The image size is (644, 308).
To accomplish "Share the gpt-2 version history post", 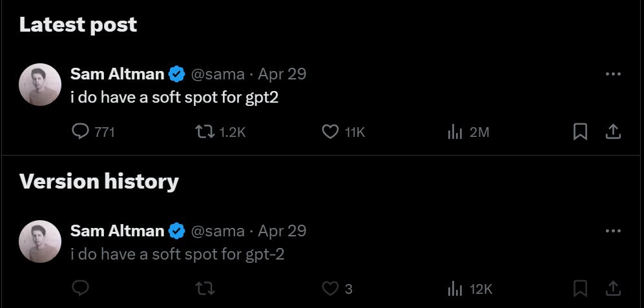I will (613, 289).
